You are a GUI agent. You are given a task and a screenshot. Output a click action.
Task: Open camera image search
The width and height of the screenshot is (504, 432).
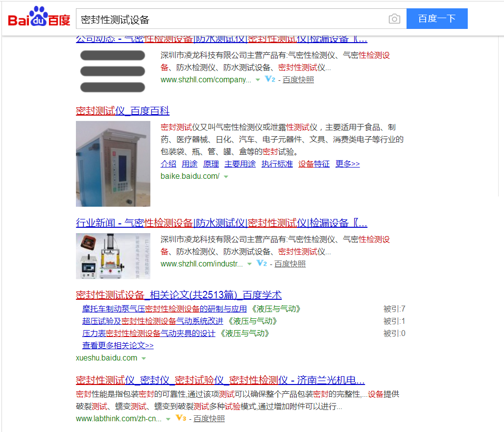394,19
